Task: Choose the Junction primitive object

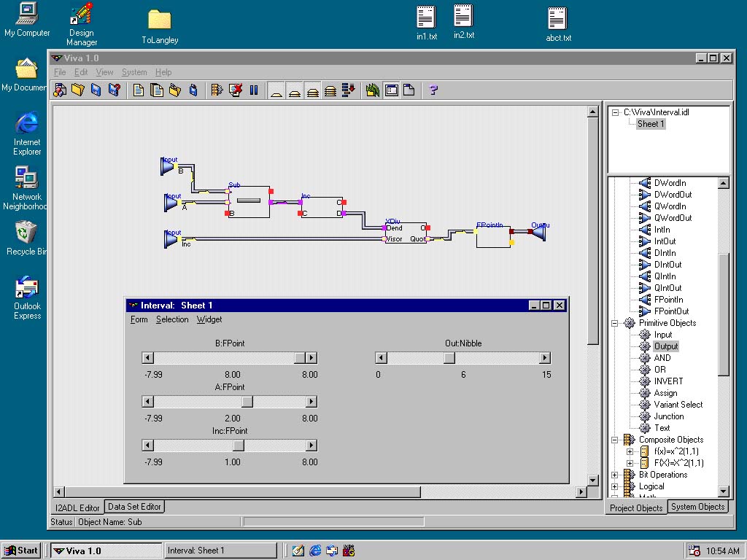Action: point(668,416)
